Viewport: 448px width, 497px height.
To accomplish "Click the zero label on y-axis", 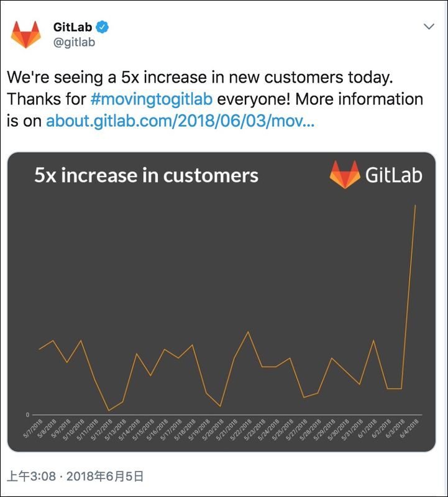I will (x=27, y=414).
